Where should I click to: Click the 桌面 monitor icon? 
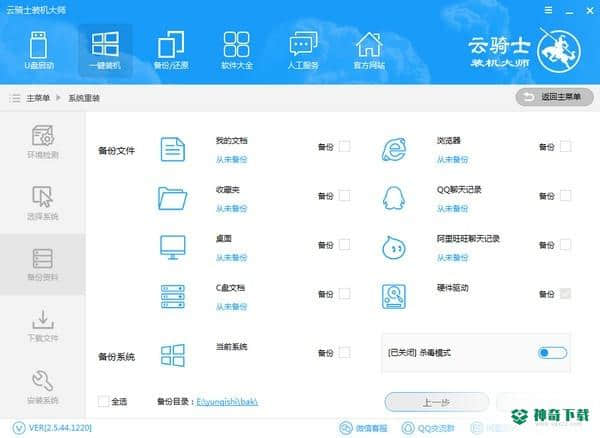pyautogui.click(x=173, y=247)
